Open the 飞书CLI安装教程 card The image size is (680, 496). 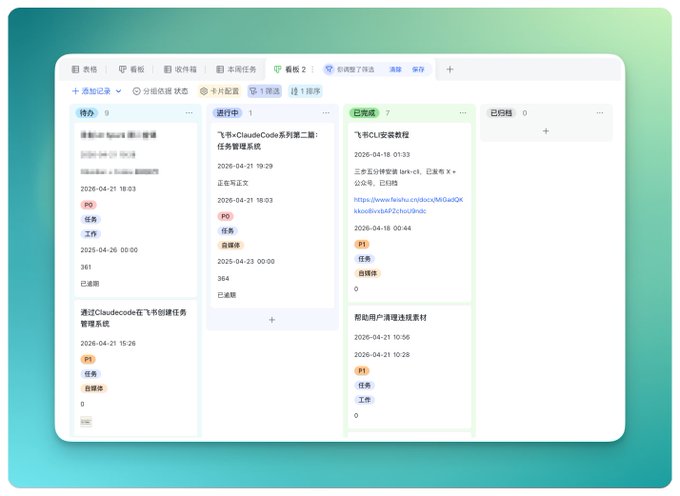coord(409,212)
